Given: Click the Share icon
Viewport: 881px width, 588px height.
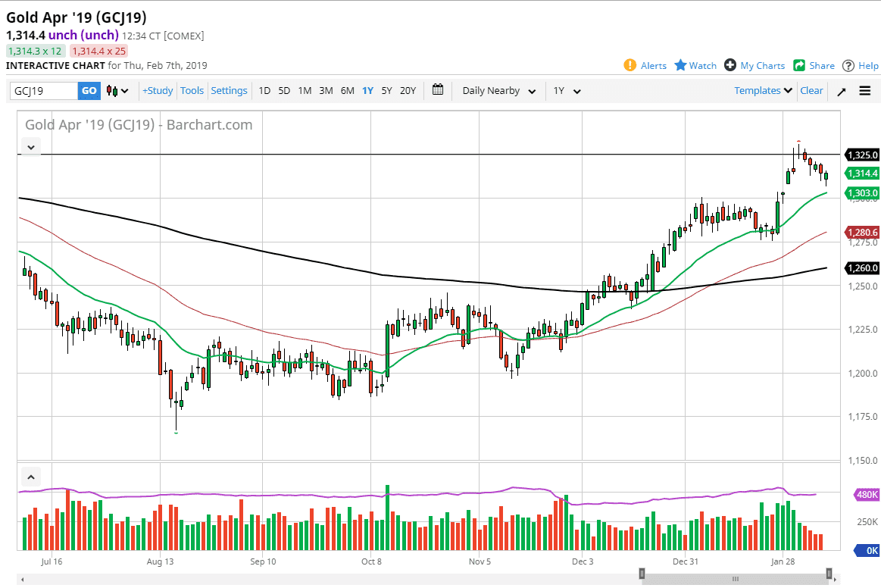Looking at the screenshot, I should click(799, 65).
